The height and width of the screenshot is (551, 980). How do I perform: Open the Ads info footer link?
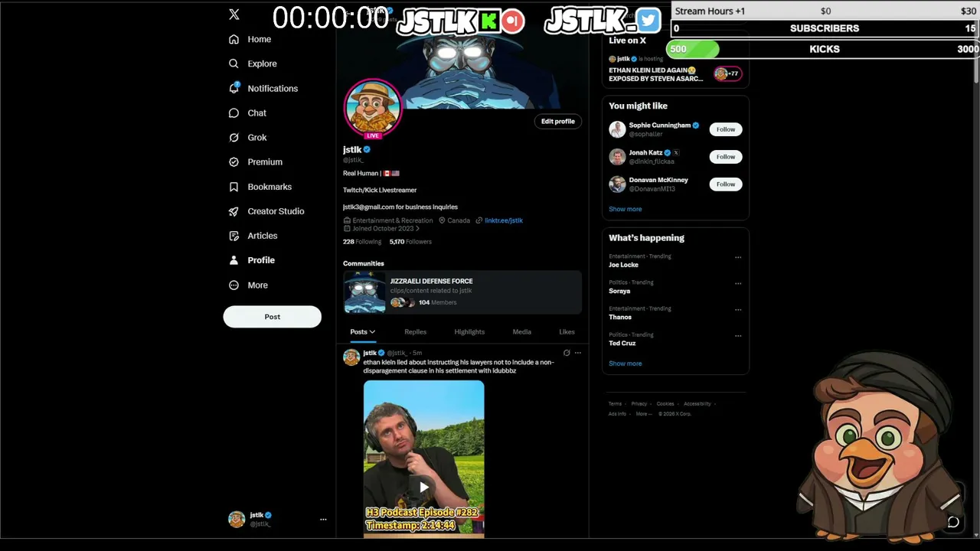point(617,414)
